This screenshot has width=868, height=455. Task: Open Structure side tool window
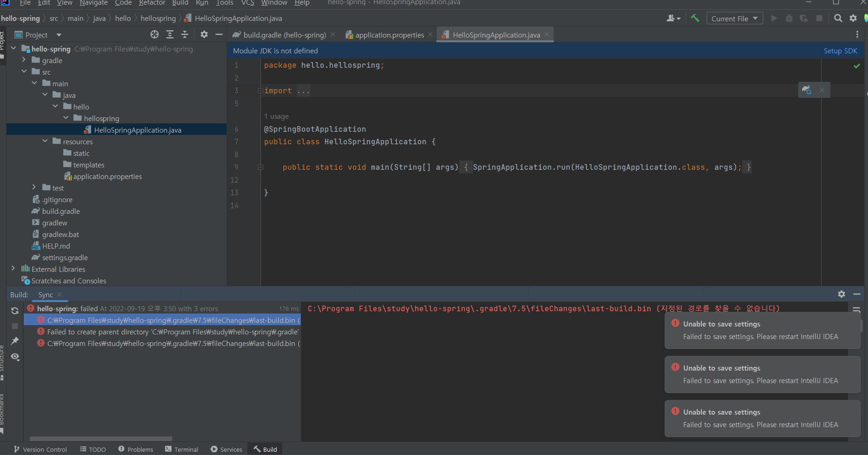[2, 363]
